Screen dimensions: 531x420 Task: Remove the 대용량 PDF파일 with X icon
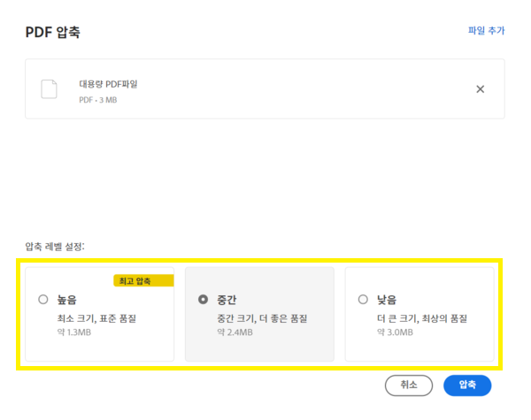click(x=481, y=88)
